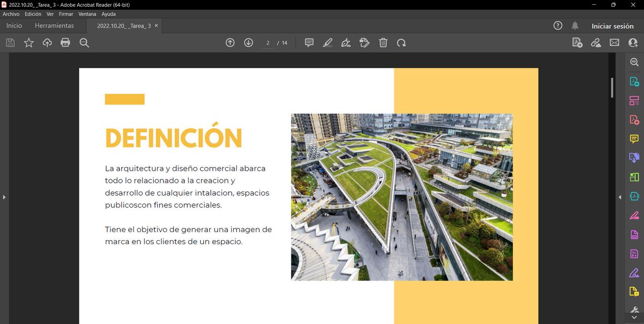Image resolution: width=644 pixels, height=324 pixels.
Task: Expand the left navigation pane arrow
Action: coord(4,197)
